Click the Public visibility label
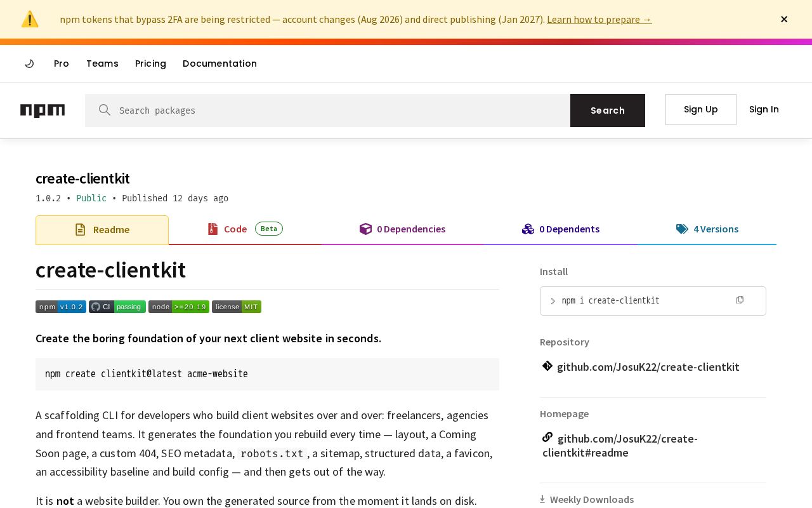 (x=91, y=198)
